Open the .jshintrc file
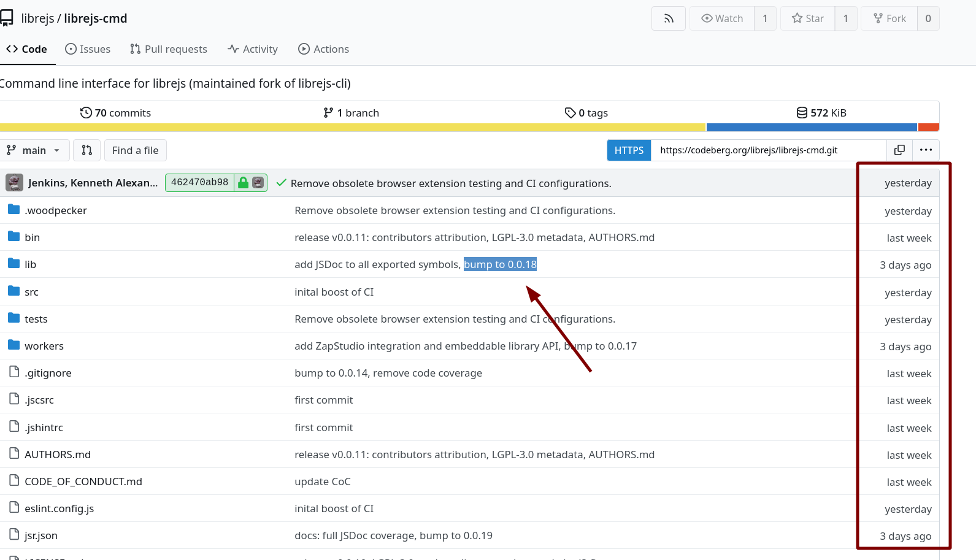Screen dimensions: 976x560 click(44, 428)
